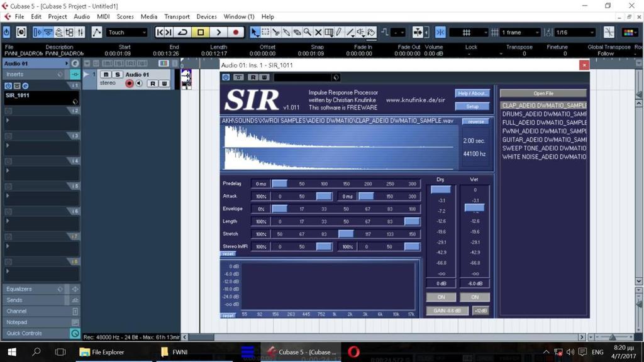This screenshot has height=362, width=644.
Task: Click the Constrain Delay Compensation power button in the toolbar
Action: point(6,32)
